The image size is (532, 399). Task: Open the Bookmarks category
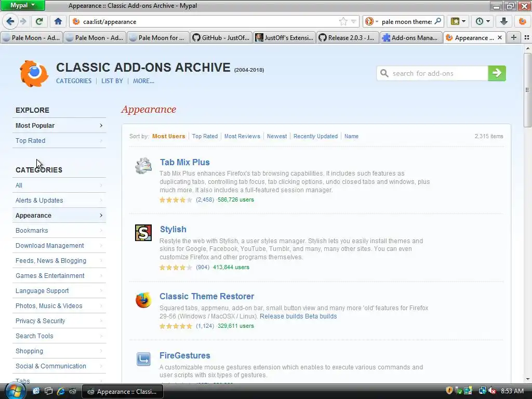pyautogui.click(x=59, y=230)
